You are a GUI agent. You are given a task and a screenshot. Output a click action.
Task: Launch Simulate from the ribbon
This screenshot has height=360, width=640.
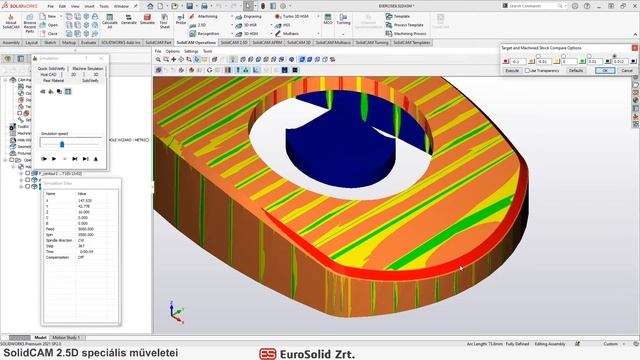click(x=147, y=19)
